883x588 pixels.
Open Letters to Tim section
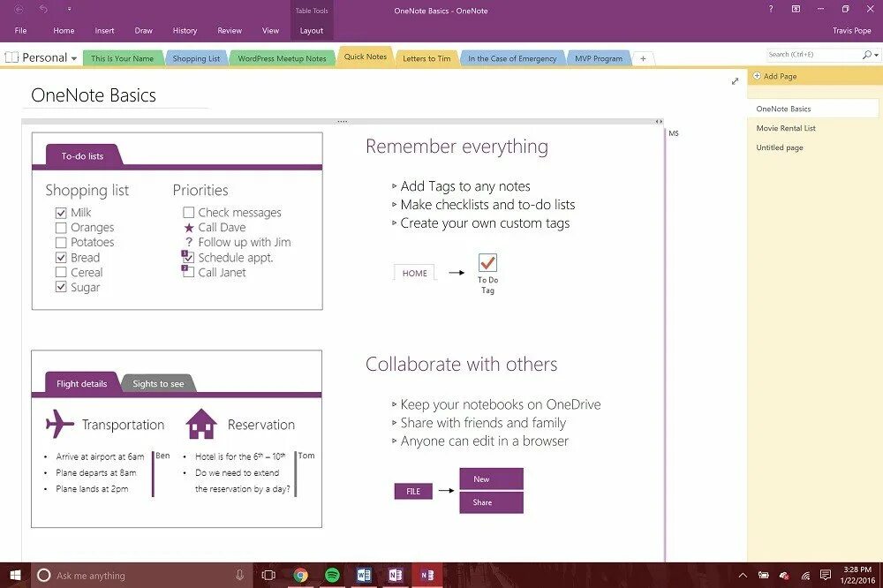(x=426, y=58)
